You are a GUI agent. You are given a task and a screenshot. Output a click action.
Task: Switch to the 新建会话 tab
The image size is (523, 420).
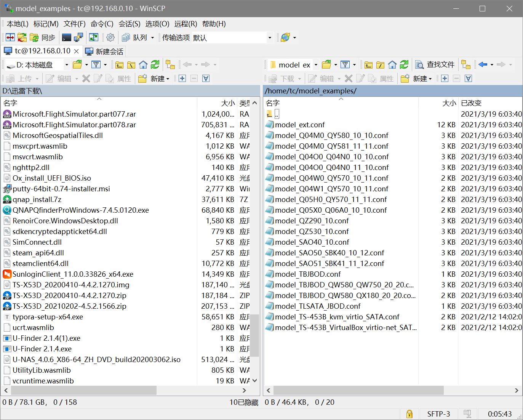tap(105, 51)
